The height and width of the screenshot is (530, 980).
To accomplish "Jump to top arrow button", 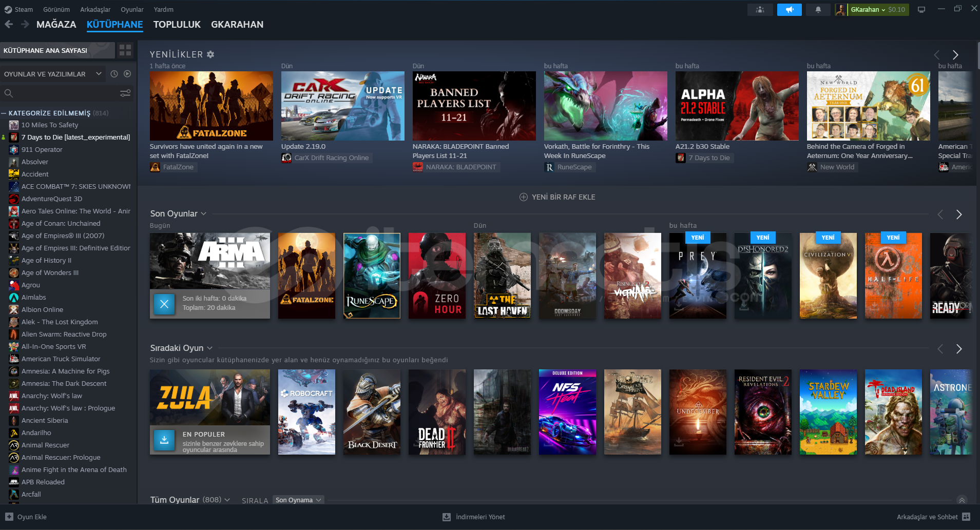I will pyautogui.click(x=962, y=500).
